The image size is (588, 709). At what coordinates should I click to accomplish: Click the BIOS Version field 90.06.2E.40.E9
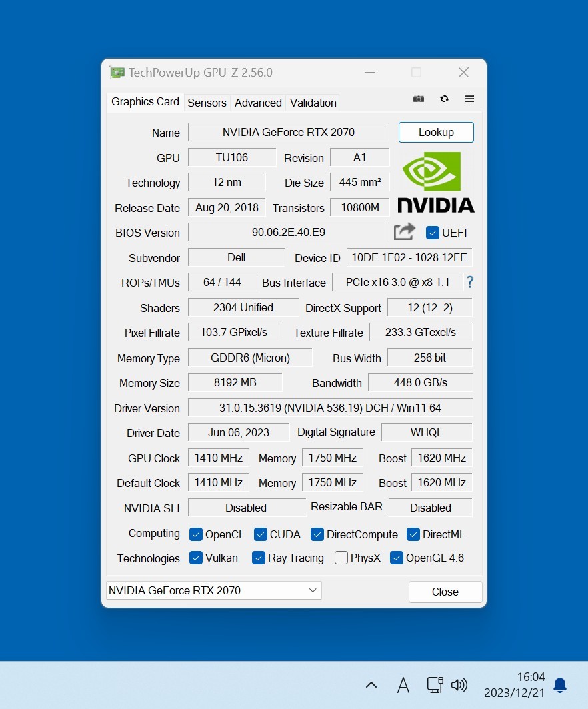pos(289,232)
